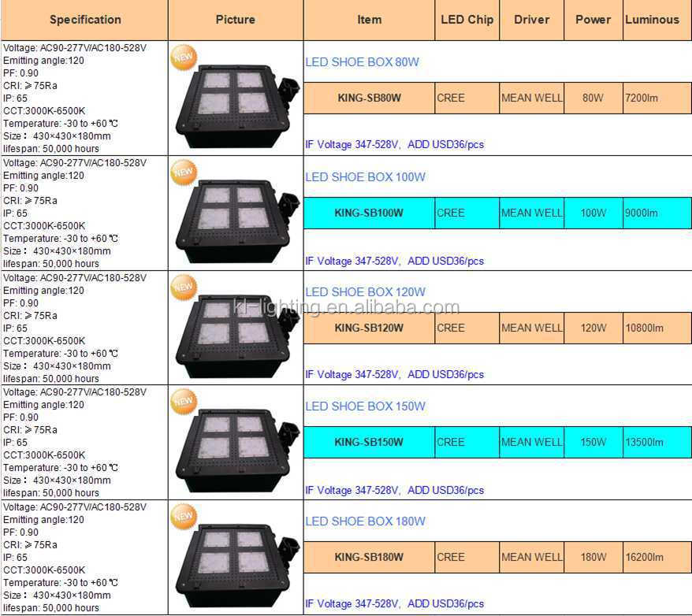Select the LED Chip column header
Viewport: 692px width, 616px height.
click(x=467, y=20)
